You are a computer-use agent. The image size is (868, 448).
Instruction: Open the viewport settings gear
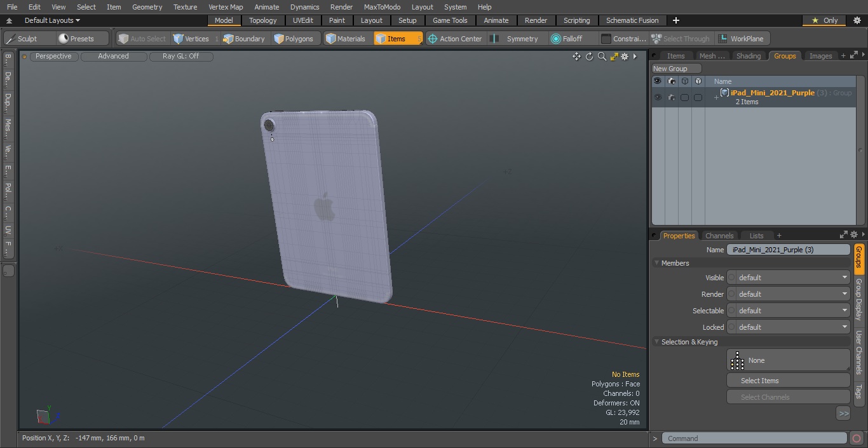[625, 57]
